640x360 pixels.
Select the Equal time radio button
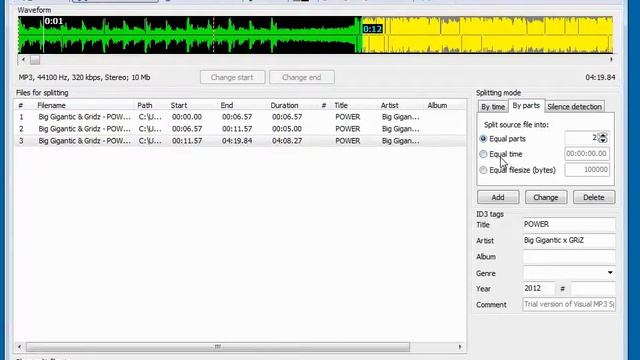click(483, 154)
